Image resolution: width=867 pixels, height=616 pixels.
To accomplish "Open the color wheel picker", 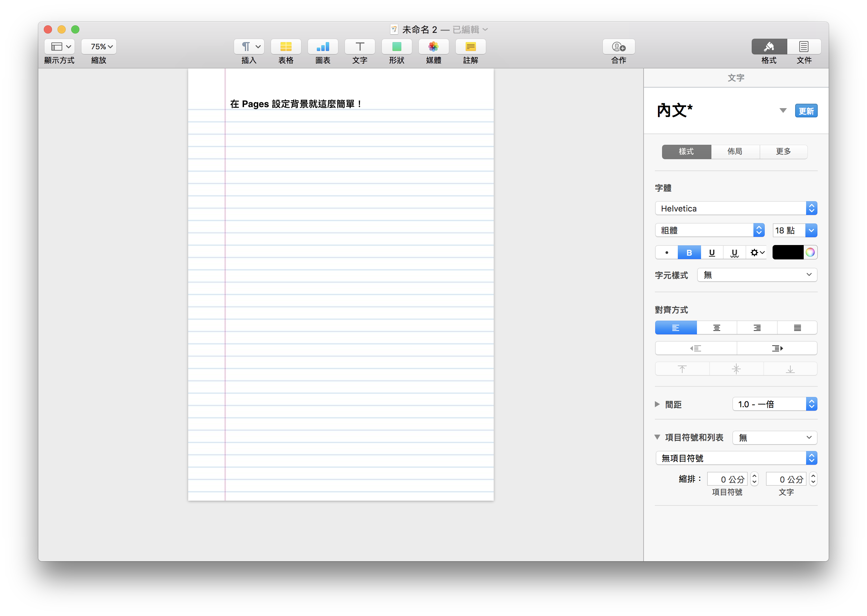I will click(x=810, y=253).
